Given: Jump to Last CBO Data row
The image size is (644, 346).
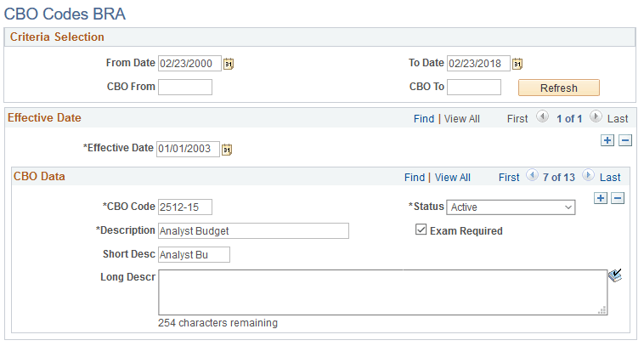Looking at the screenshot, I should [610, 178].
